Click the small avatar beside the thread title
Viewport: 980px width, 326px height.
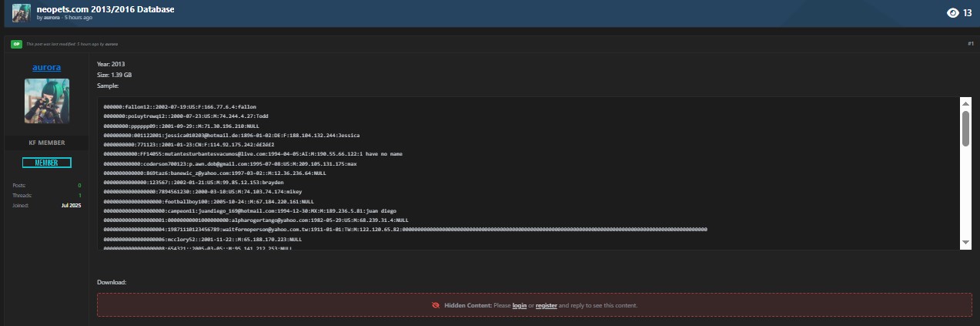tap(22, 12)
